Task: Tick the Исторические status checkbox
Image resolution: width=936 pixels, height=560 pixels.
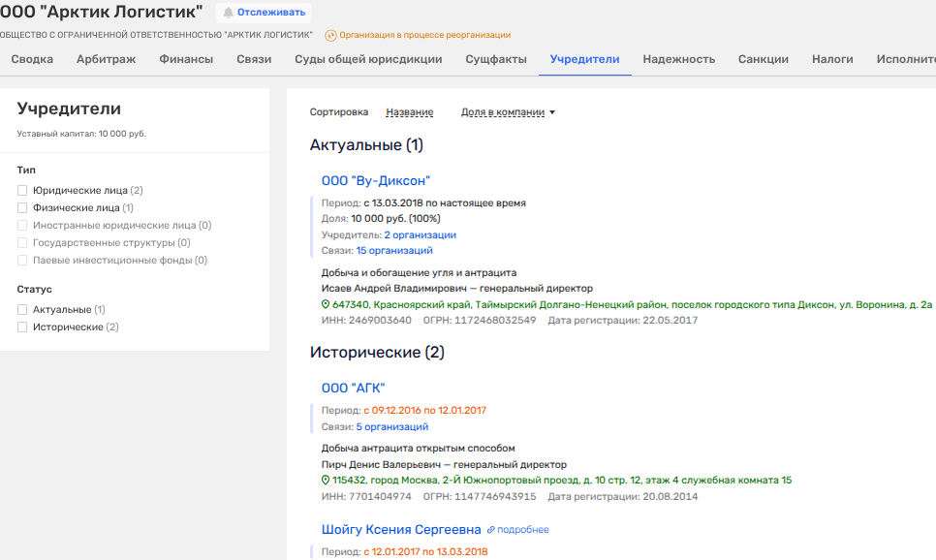Action: click(x=22, y=327)
